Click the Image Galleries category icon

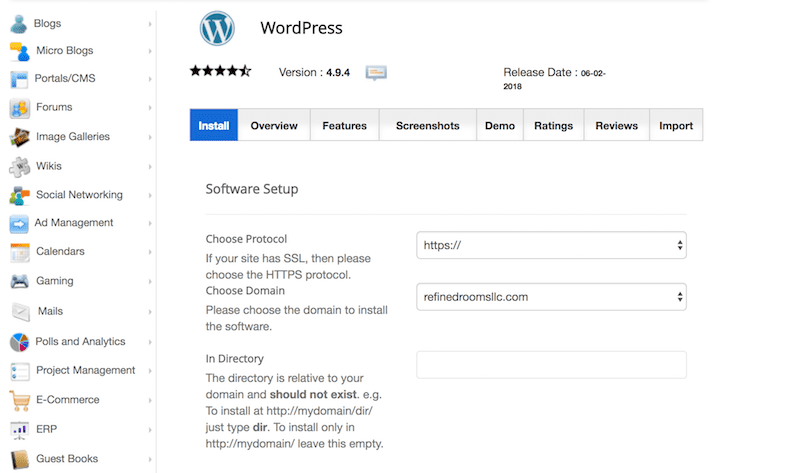pyautogui.click(x=19, y=137)
